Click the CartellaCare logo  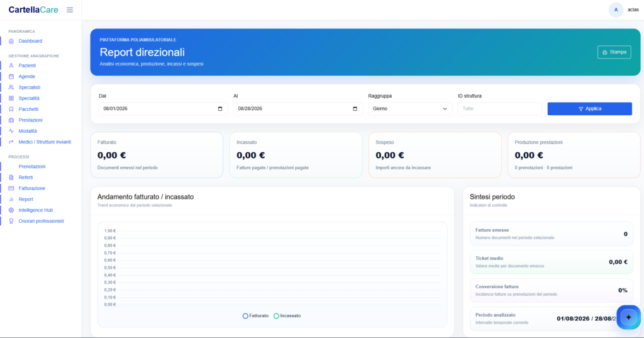tap(33, 10)
